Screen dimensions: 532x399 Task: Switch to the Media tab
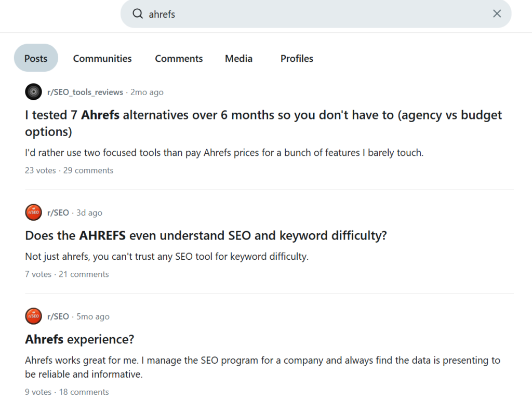pyautogui.click(x=238, y=58)
